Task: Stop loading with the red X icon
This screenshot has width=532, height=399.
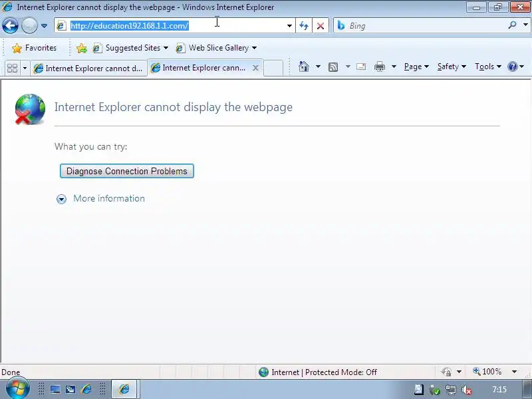Action: tap(321, 26)
